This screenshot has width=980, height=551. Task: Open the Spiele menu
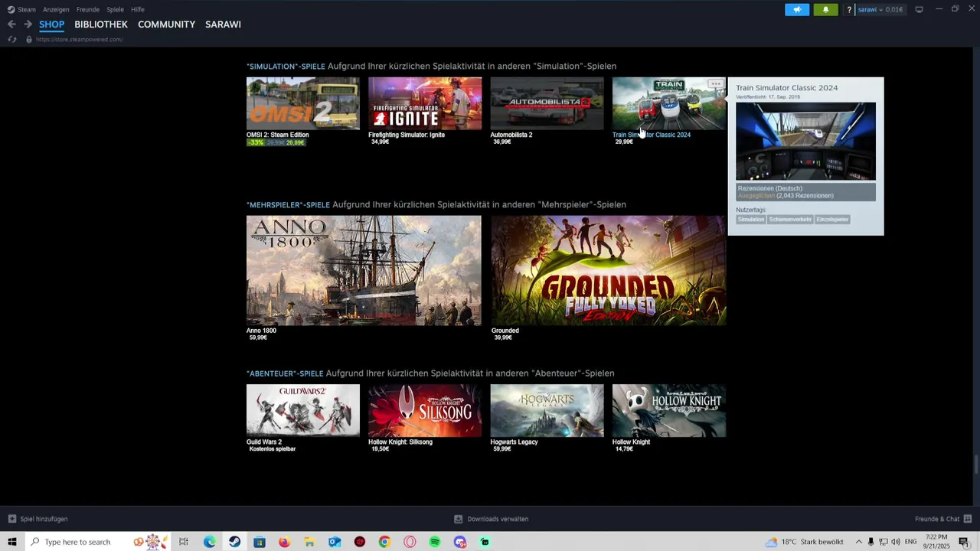(115, 9)
